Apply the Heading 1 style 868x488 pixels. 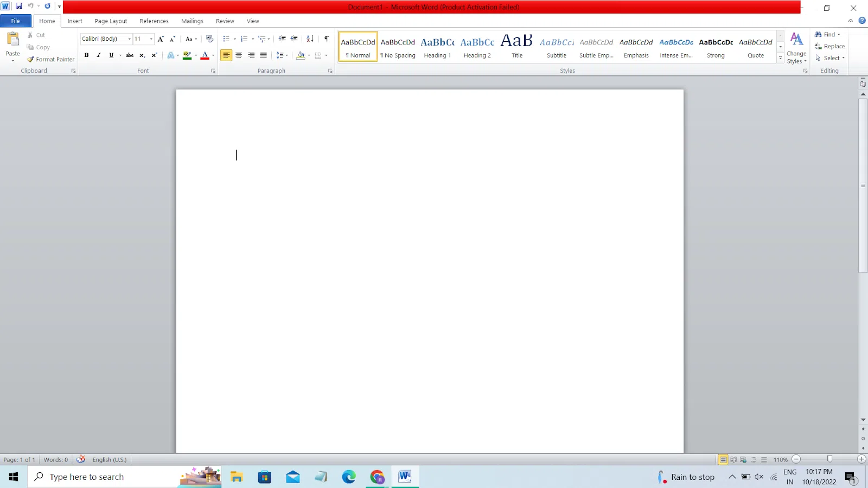pyautogui.click(x=437, y=47)
